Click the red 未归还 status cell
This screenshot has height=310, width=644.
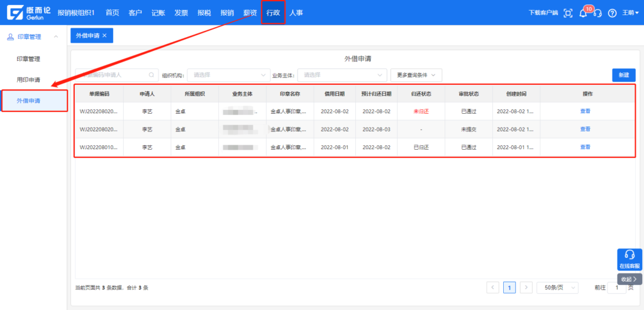pyautogui.click(x=421, y=111)
